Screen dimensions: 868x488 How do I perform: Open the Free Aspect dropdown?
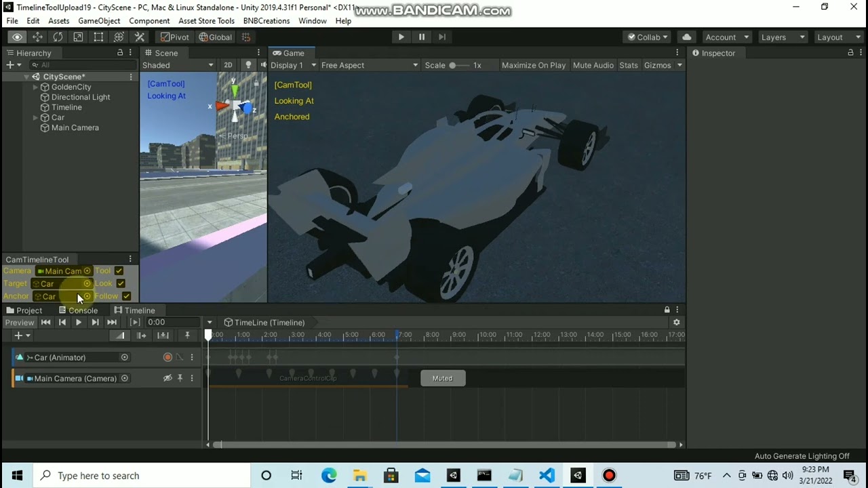370,65
